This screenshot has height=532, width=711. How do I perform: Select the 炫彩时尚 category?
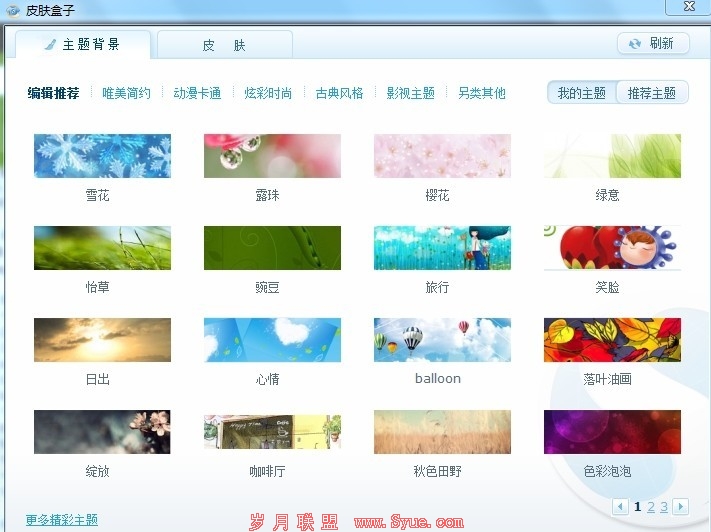[x=268, y=93]
